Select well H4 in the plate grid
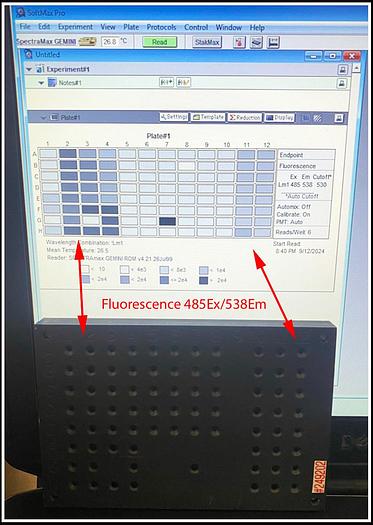The image size is (373, 525). tap(110, 231)
